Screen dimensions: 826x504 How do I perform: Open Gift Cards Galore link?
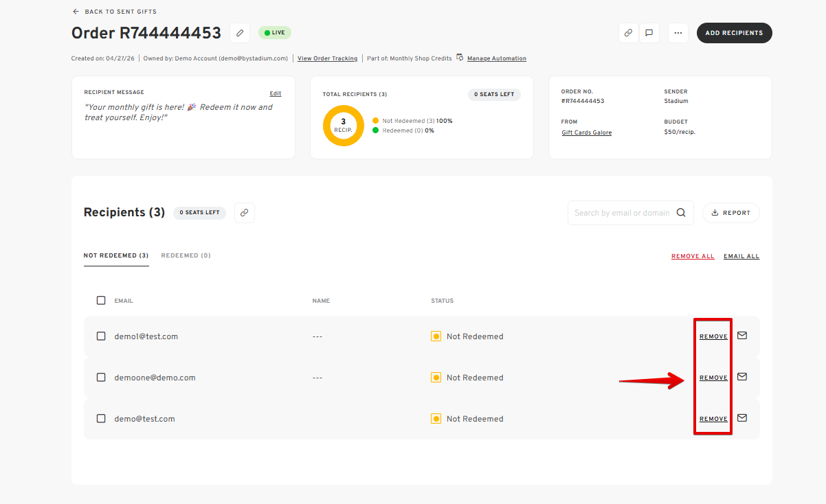586,133
